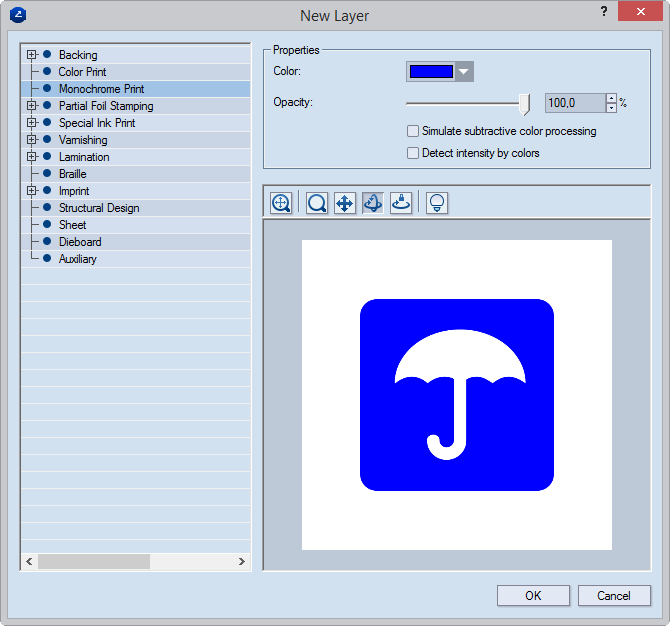Select the magnifier zoom tool

point(317,203)
